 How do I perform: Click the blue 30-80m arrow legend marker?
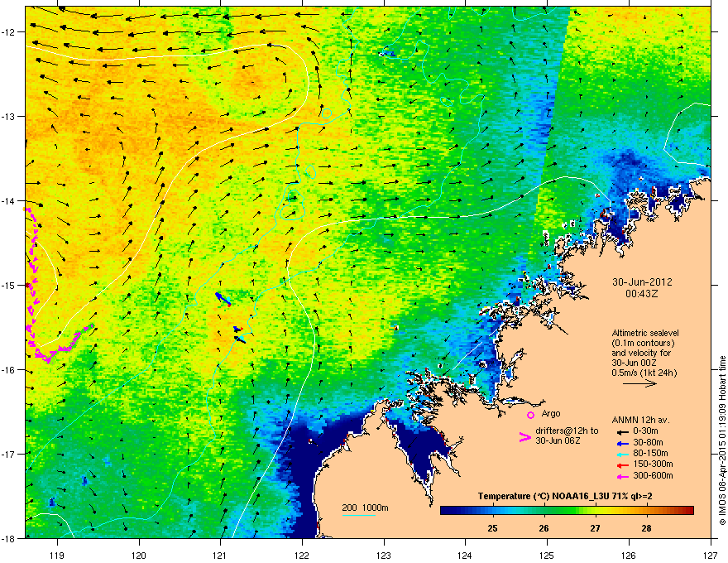pyautogui.click(x=623, y=443)
